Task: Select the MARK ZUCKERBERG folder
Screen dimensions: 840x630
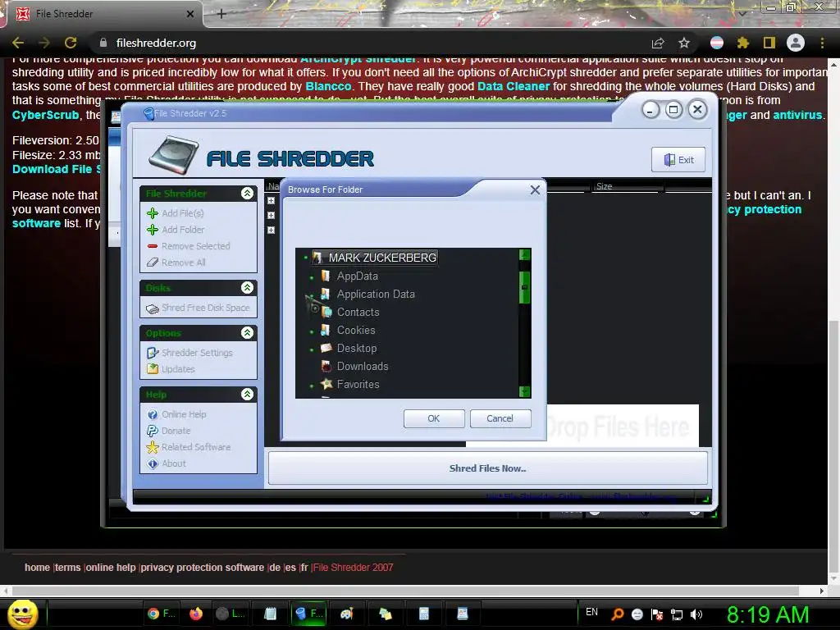Action: 382,258
